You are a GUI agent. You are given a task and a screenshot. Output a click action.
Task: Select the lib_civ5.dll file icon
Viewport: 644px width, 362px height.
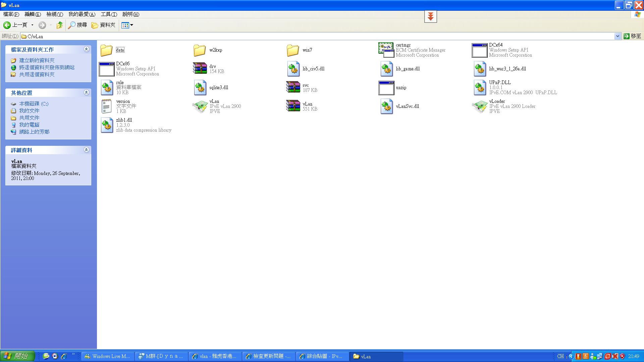point(293,69)
